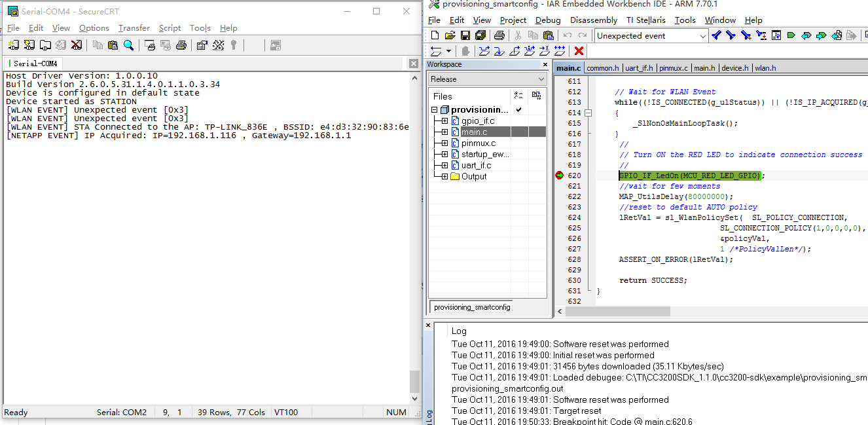Click VT100 entry in SecureCRT status bar
Image resolution: width=868 pixels, height=425 pixels.
click(286, 413)
